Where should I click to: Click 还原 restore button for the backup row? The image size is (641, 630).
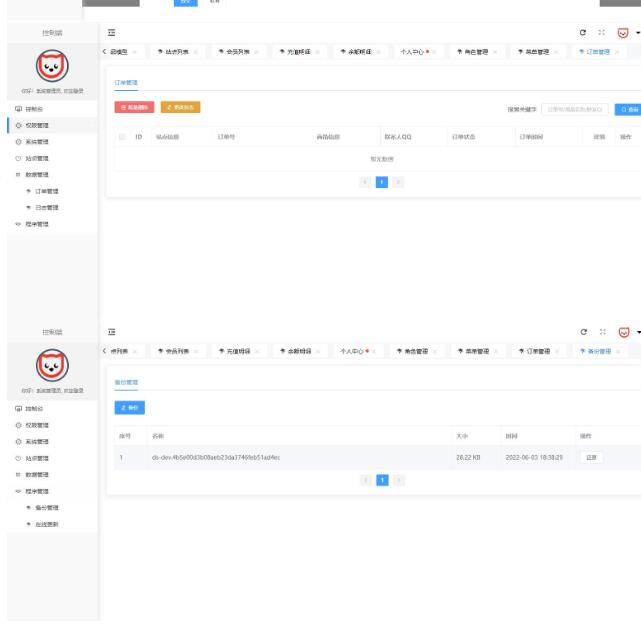(591, 457)
